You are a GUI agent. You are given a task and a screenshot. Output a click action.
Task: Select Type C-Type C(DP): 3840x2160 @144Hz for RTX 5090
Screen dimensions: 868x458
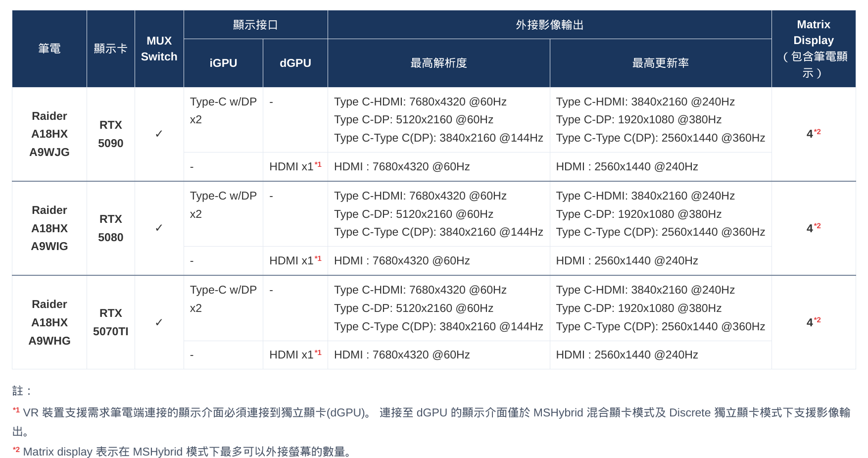coord(438,138)
